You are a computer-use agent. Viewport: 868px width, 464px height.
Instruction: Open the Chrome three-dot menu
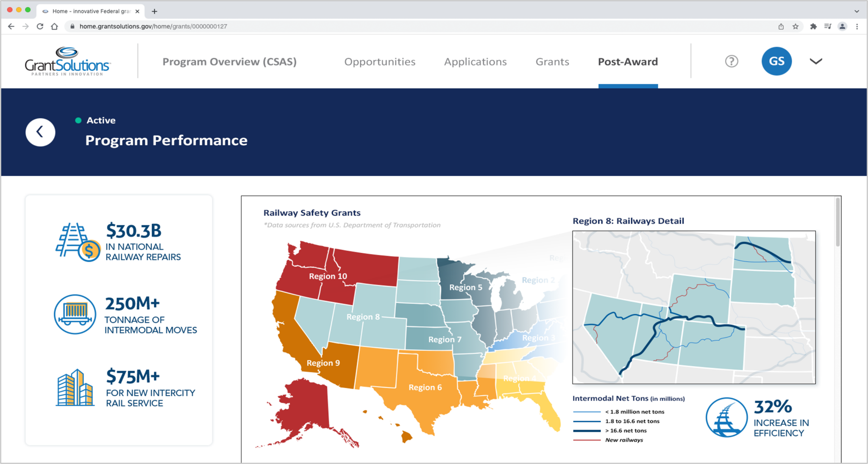pyautogui.click(x=857, y=26)
